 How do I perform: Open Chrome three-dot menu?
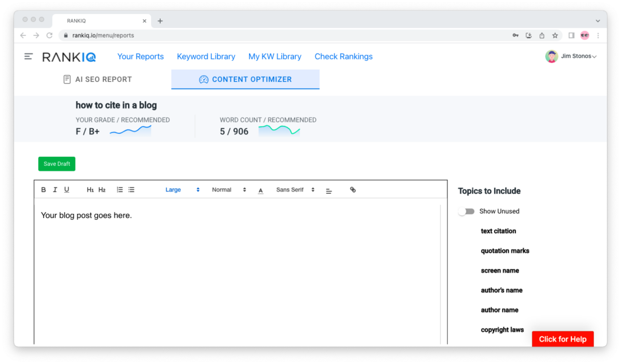pyautogui.click(x=598, y=35)
